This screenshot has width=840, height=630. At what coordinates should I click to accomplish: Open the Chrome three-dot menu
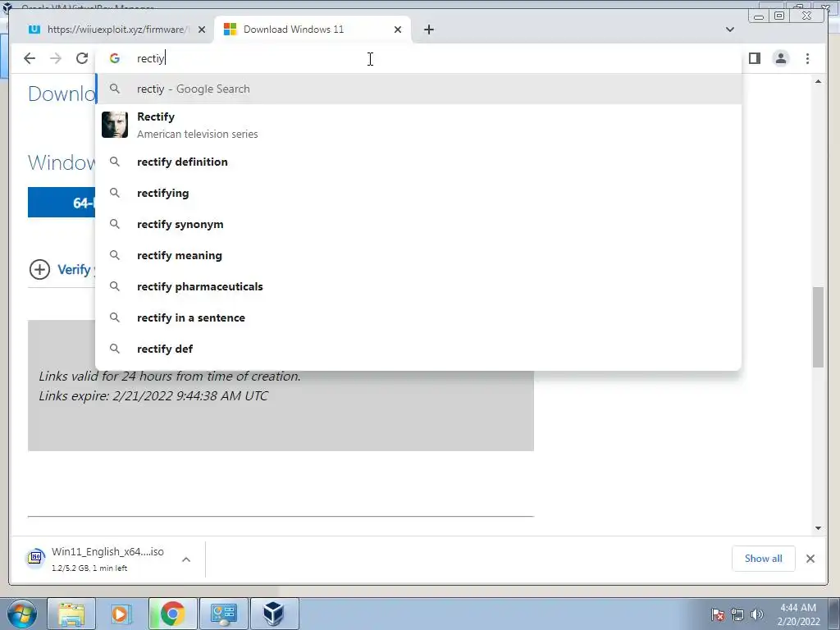tap(807, 58)
